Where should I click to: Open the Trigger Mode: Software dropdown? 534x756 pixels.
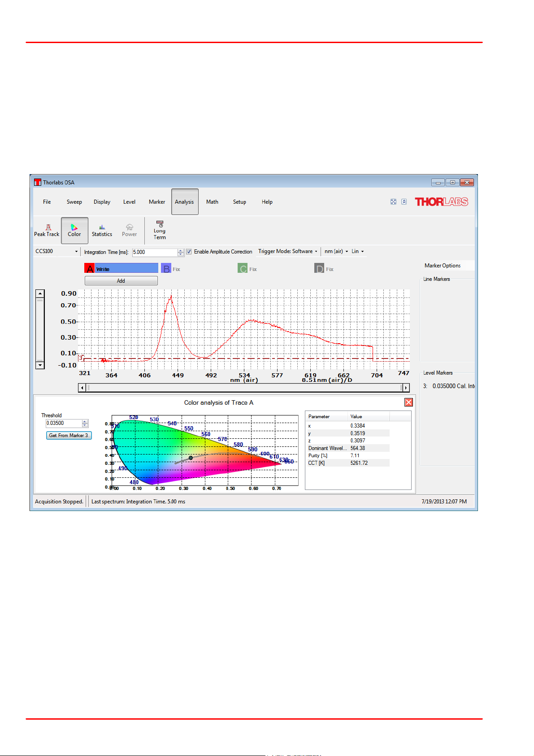click(288, 251)
